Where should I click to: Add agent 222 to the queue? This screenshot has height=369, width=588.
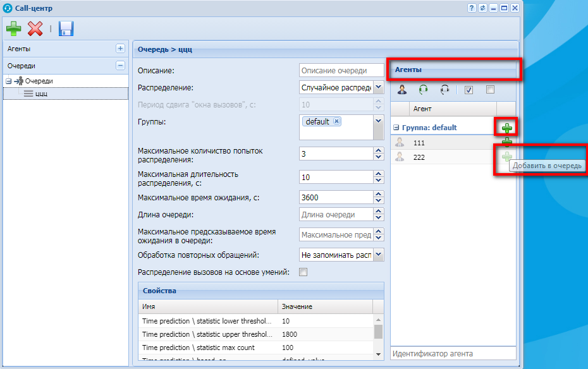507,157
